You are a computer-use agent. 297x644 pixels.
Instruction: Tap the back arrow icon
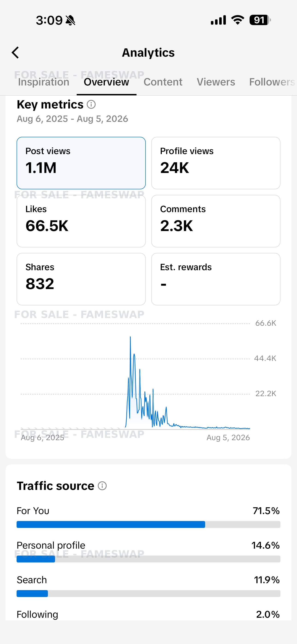coord(15,53)
